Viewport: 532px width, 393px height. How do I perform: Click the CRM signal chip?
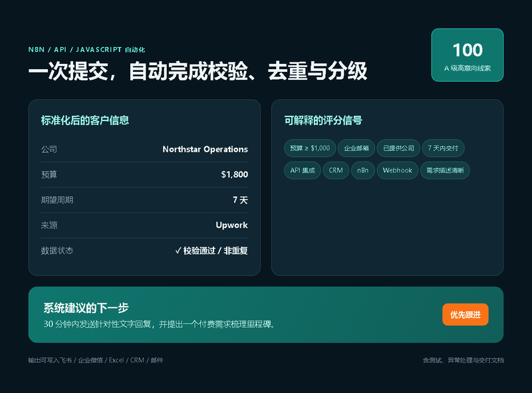coord(336,170)
